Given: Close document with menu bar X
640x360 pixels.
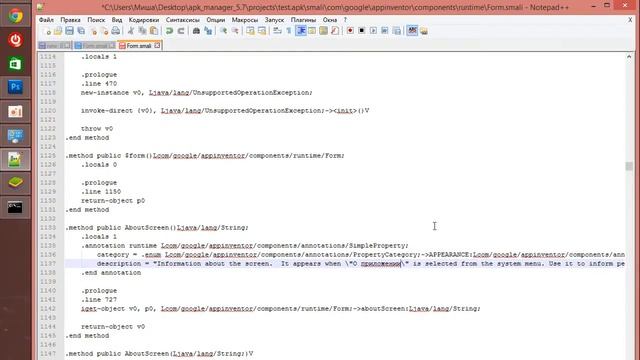Looking at the screenshot, I should (x=630, y=20).
